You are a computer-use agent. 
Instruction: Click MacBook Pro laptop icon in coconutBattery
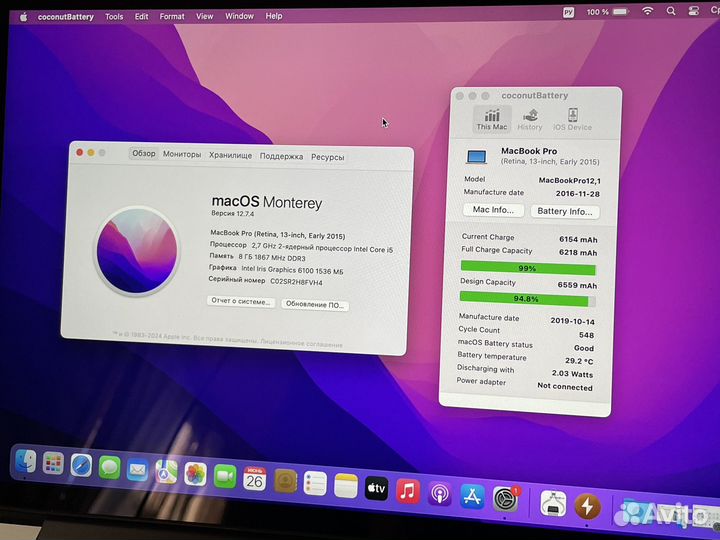[x=477, y=157]
